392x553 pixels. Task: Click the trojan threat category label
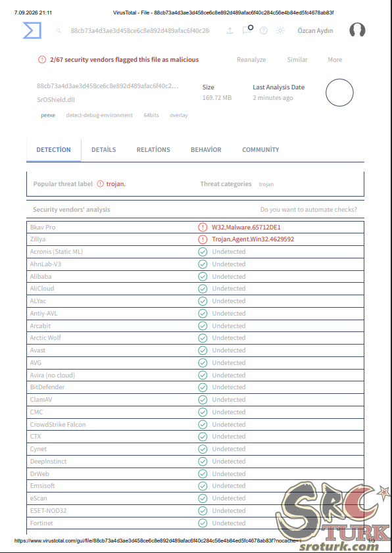pos(266,184)
